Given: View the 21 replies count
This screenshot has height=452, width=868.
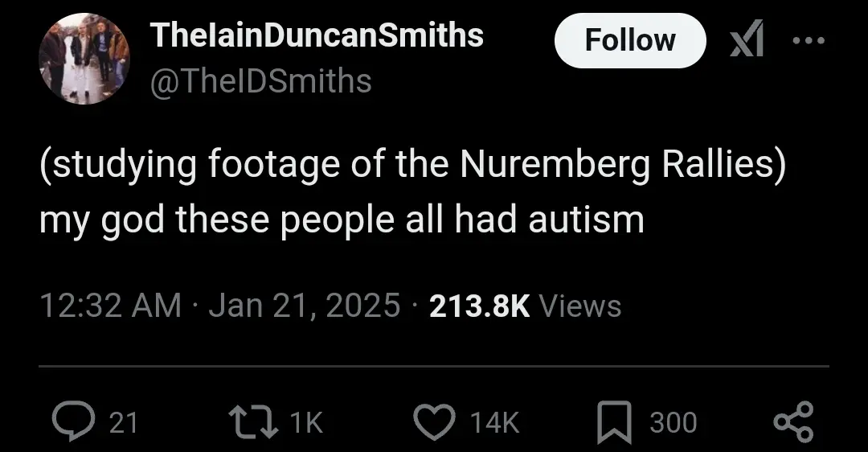Looking at the screenshot, I should pyautogui.click(x=123, y=422).
